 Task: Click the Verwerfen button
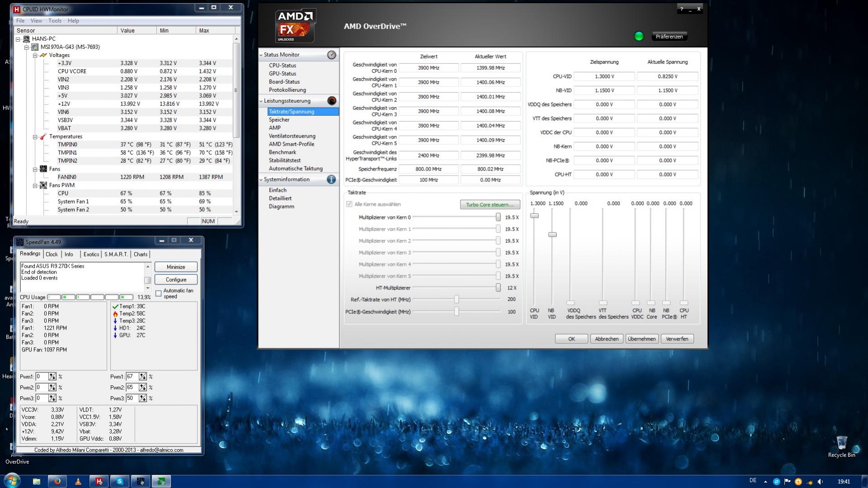[677, 339]
